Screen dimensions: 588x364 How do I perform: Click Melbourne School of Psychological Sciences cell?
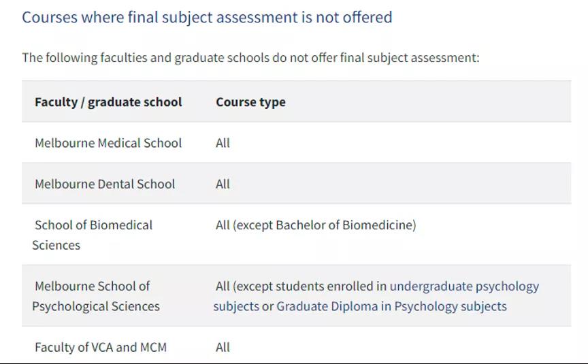[96, 296]
